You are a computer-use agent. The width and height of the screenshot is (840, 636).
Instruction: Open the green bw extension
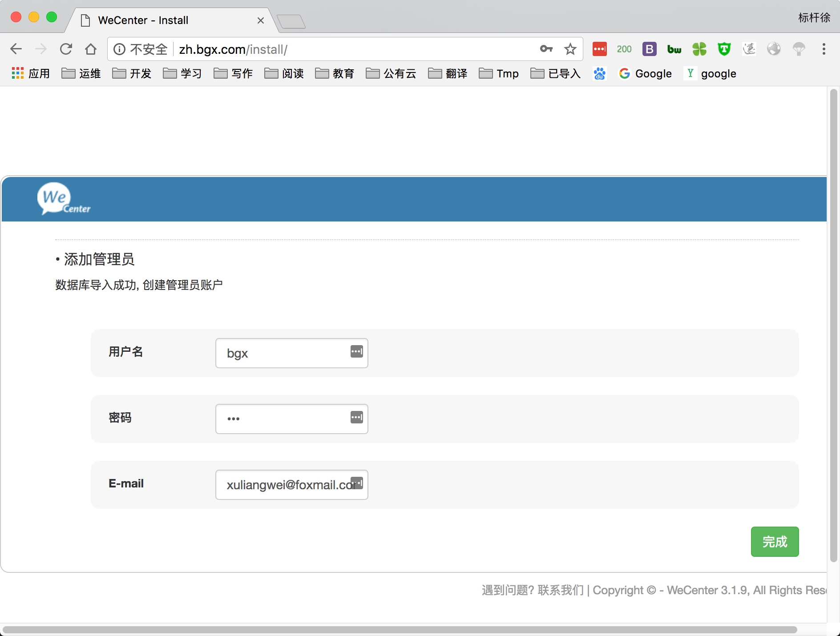pos(674,49)
